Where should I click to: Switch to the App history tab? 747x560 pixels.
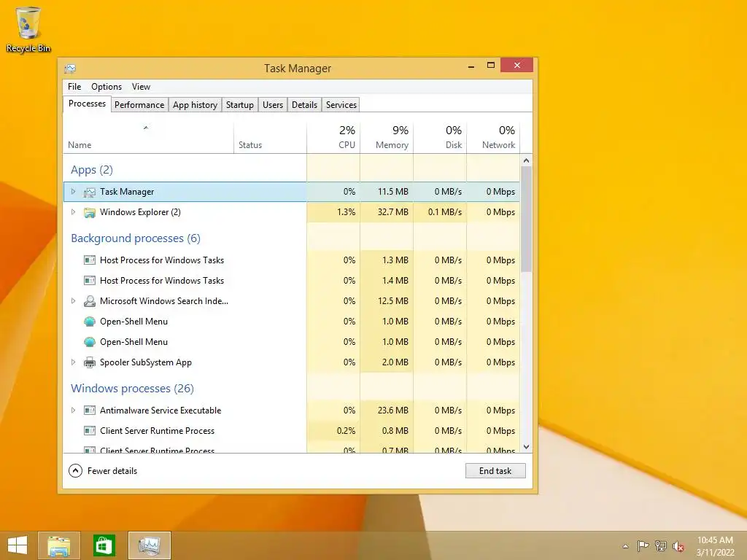tap(195, 105)
